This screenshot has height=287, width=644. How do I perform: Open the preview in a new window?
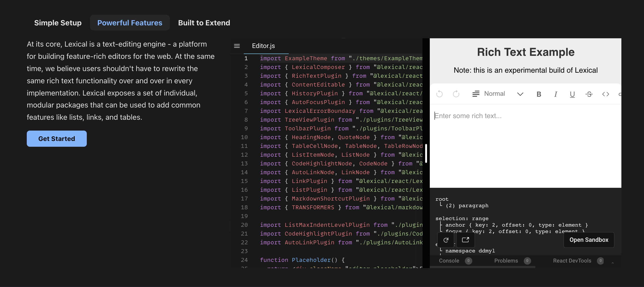coord(466,240)
